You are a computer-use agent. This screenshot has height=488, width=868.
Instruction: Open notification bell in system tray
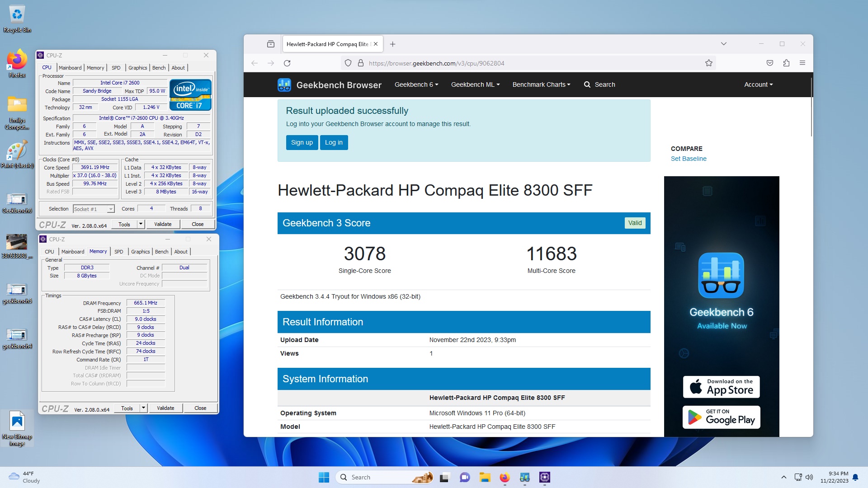pyautogui.click(x=855, y=477)
